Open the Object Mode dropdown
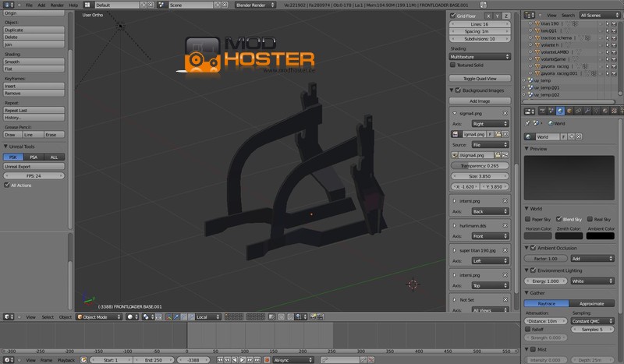Screen dimensions: 624x364 coord(99,317)
